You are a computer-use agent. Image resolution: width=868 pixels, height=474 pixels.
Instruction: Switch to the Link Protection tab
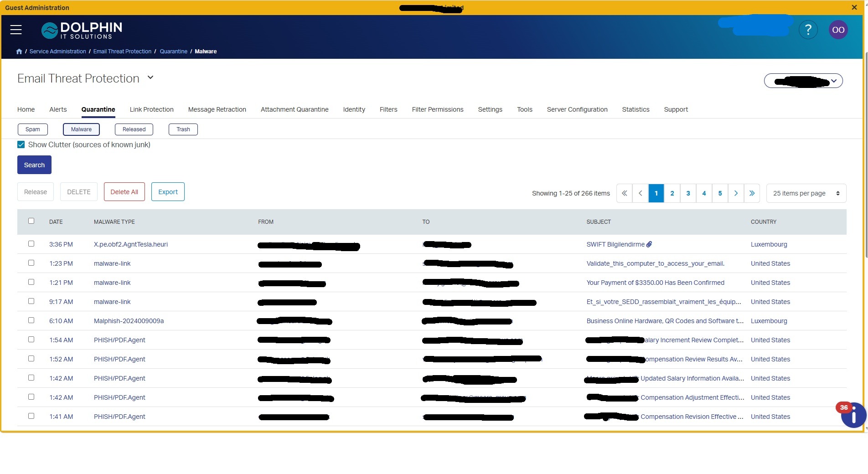coord(151,109)
